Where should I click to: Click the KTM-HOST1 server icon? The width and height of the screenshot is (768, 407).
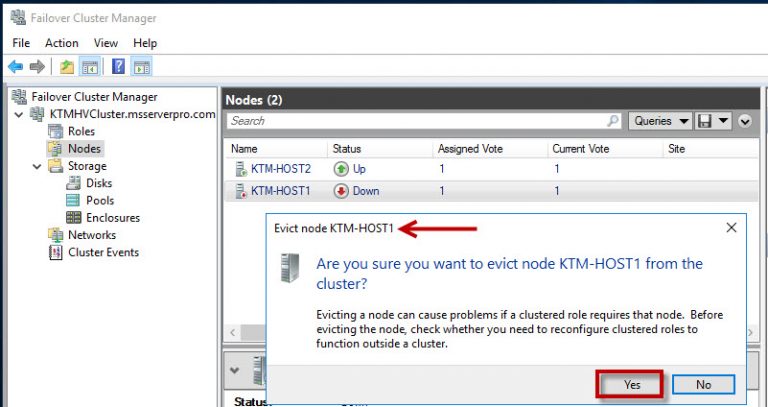[241, 191]
